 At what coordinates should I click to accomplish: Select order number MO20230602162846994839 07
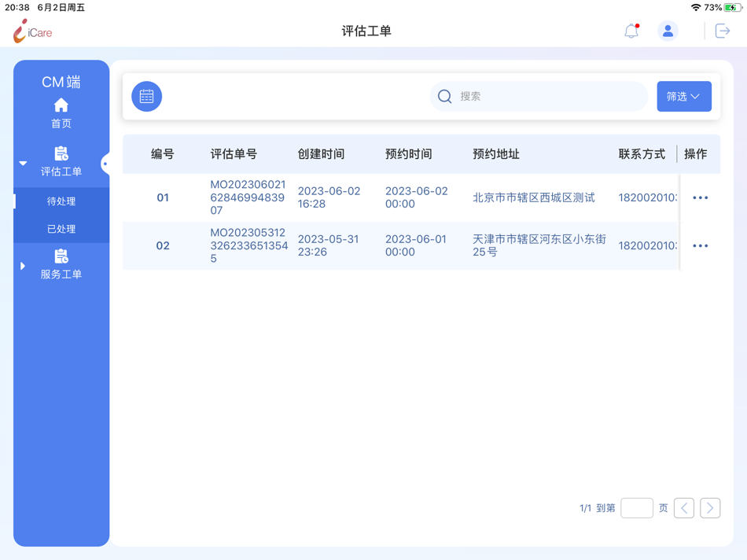248,197
